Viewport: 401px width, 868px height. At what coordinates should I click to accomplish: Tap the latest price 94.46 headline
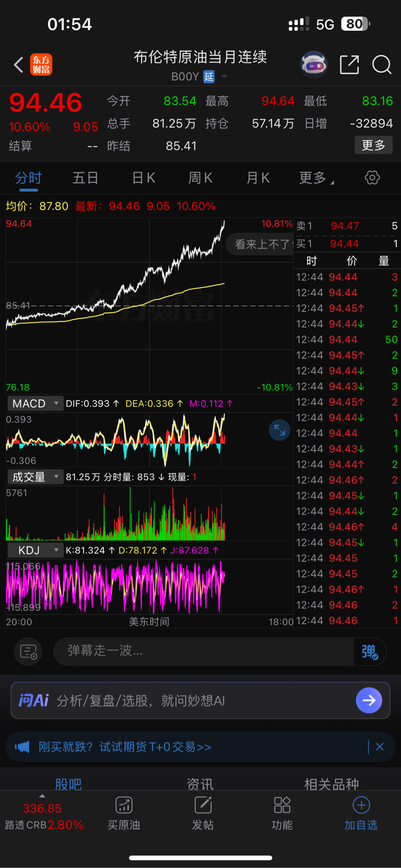coord(46,102)
